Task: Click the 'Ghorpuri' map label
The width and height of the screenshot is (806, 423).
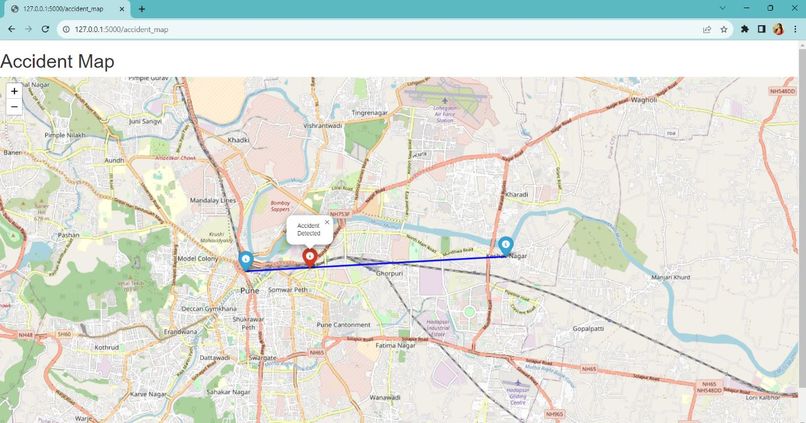Action: coord(389,273)
